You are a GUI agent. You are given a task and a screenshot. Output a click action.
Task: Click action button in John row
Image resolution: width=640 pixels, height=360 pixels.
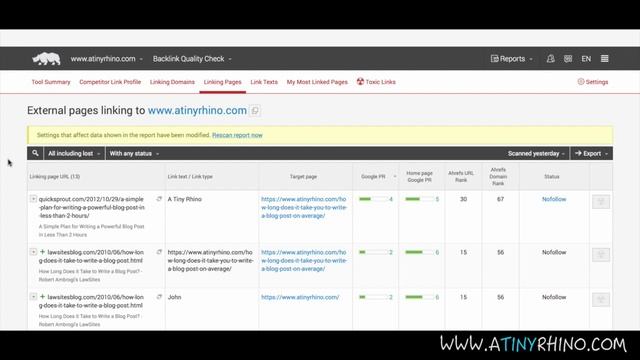pyautogui.click(x=601, y=299)
